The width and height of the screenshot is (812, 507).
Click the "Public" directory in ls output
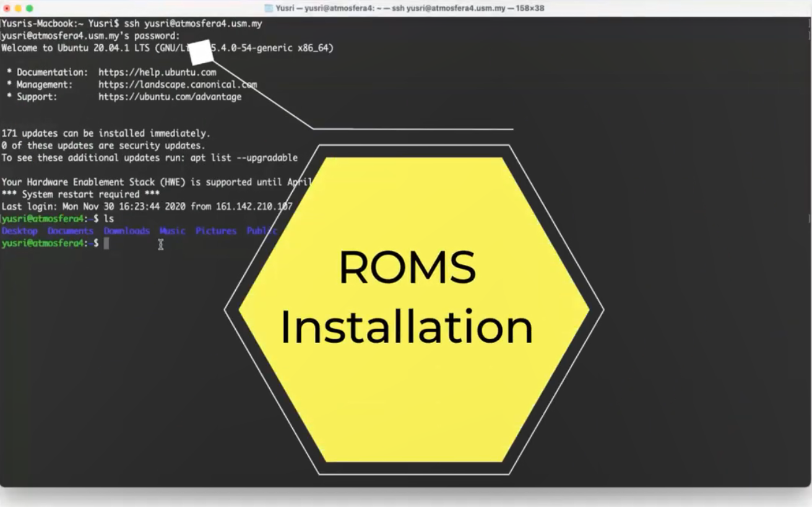click(x=262, y=231)
